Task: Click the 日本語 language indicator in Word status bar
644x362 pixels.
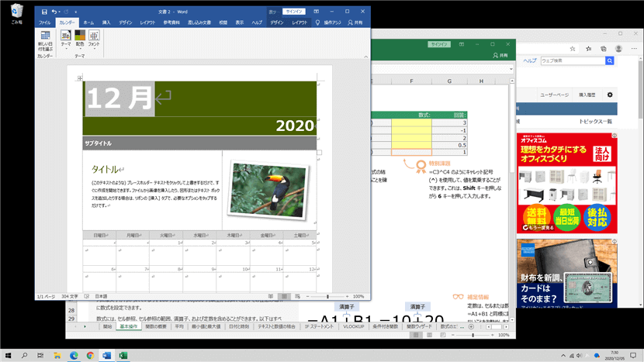Action: pyautogui.click(x=101, y=296)
